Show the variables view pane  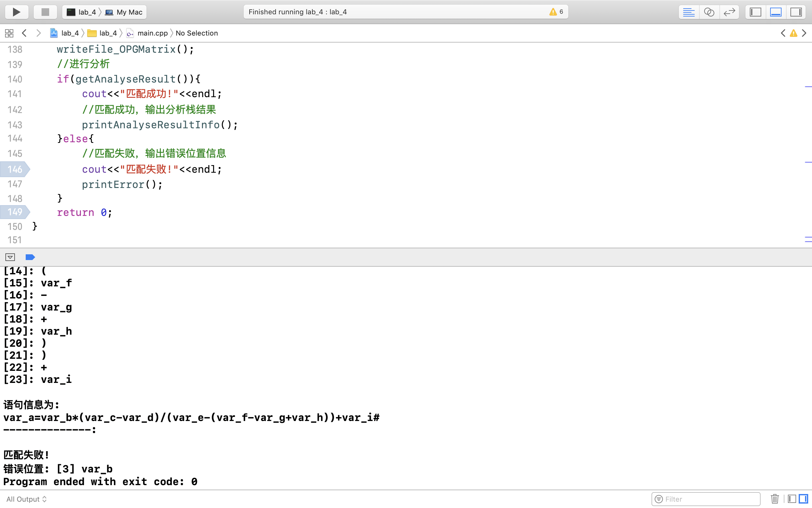pyautogui.click(x=792, y=499)
